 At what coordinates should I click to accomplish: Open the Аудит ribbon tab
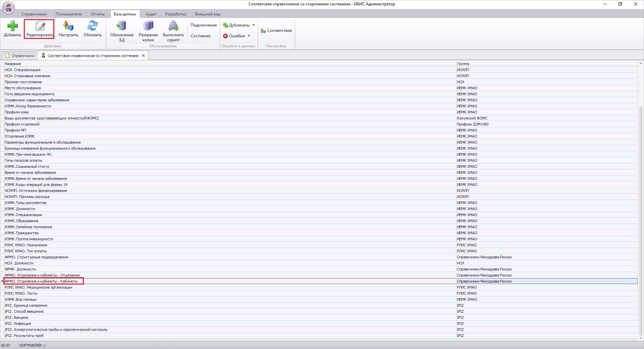coord(151,14)
